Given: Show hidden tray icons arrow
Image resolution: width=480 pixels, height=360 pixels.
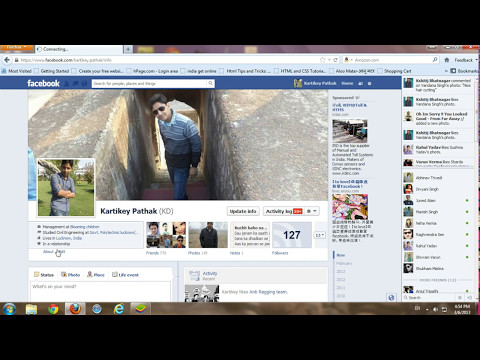Looking at the screenshot, I should (427, 309).
